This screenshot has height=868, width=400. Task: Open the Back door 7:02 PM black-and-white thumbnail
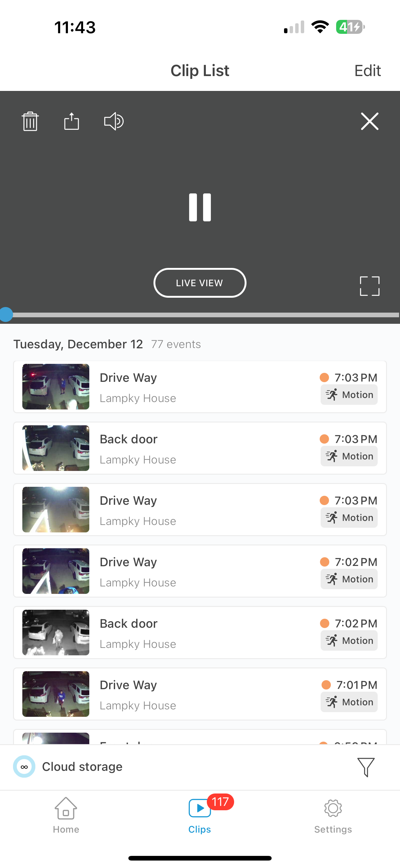click(56, 632)
